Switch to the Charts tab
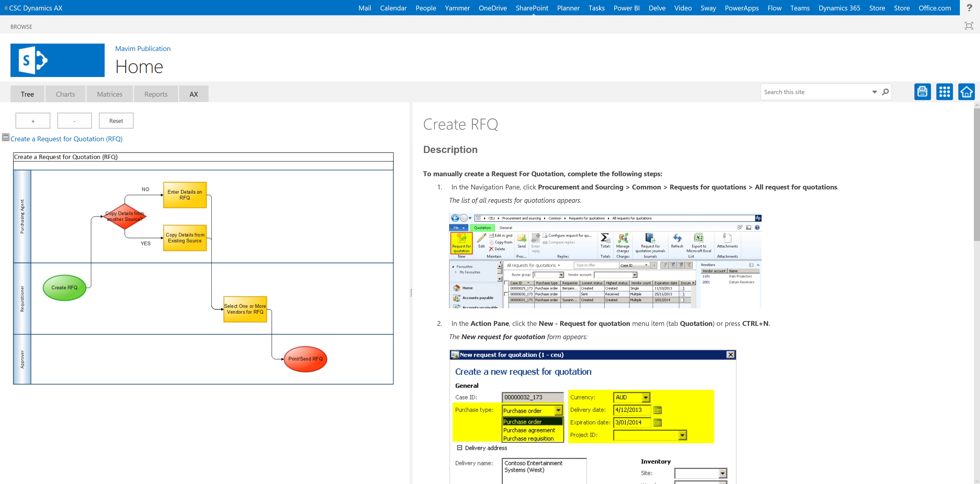 [x=65, y=94]
